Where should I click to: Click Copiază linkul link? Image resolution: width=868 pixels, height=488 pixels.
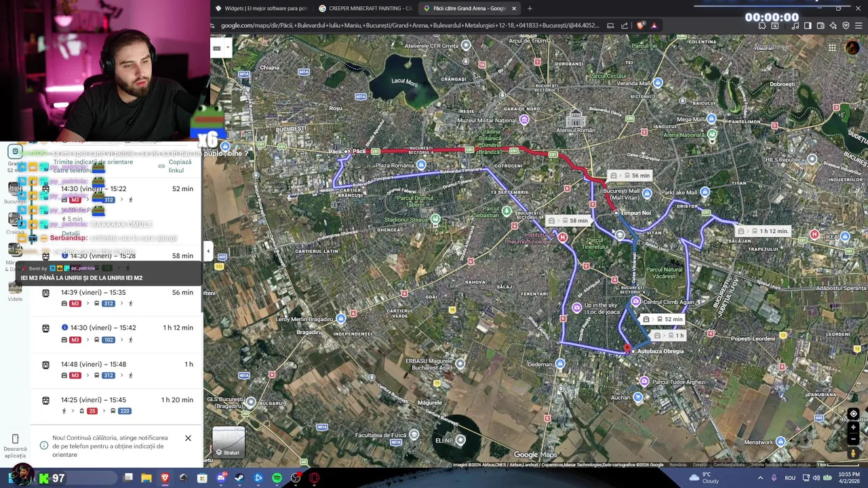[x=176, y=166]
